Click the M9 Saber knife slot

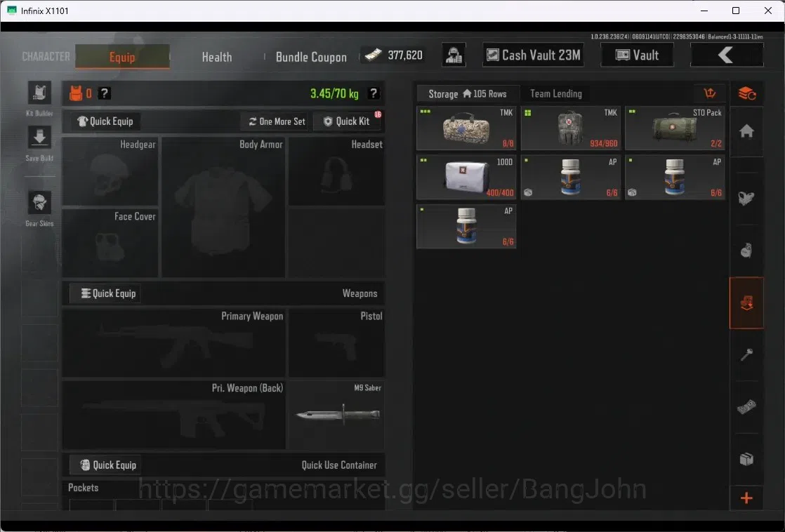[336, 415]
